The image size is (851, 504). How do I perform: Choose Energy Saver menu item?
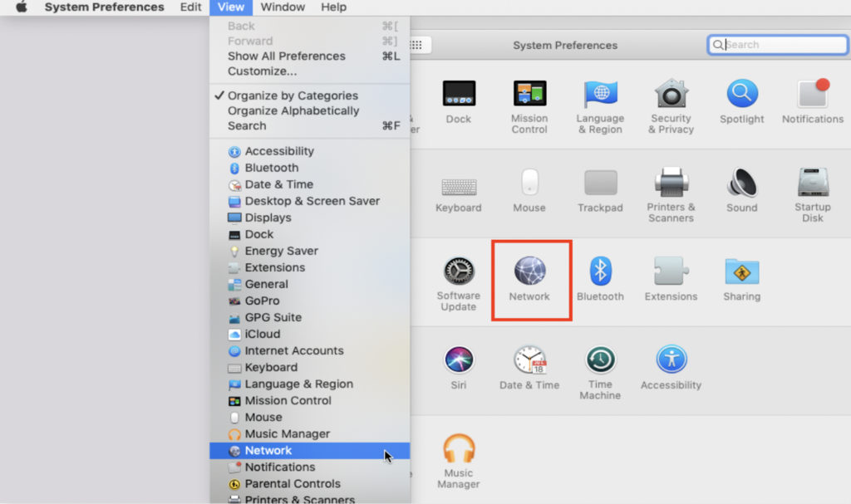tap(310, 252)
